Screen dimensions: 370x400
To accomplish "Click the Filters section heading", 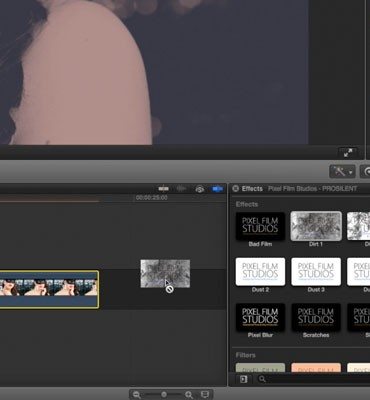I will tap(246, 355).
